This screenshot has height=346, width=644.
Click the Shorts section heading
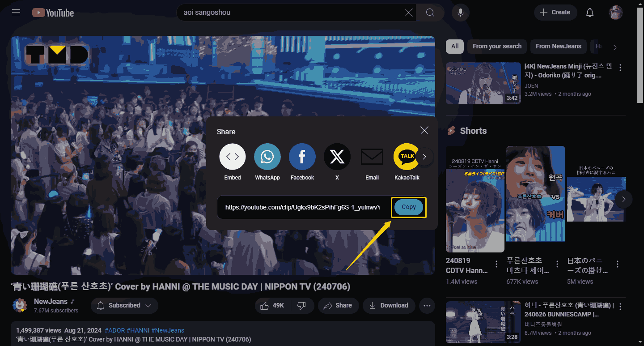(473, 131)
